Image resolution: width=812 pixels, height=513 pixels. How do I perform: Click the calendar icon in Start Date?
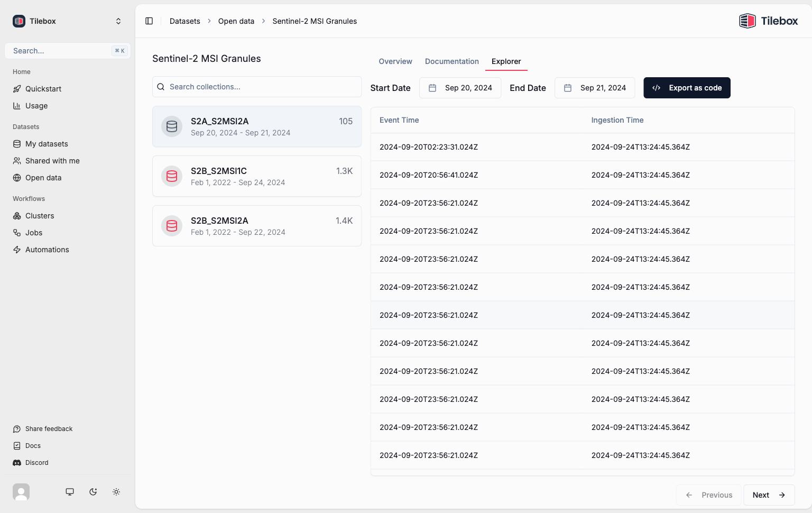click(x=432, y=88)
